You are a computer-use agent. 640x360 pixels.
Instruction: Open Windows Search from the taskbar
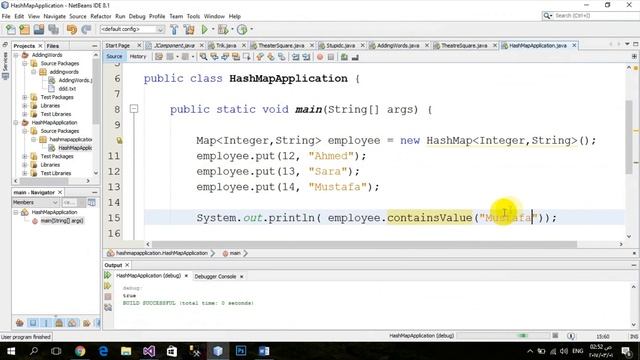point(34,351)
